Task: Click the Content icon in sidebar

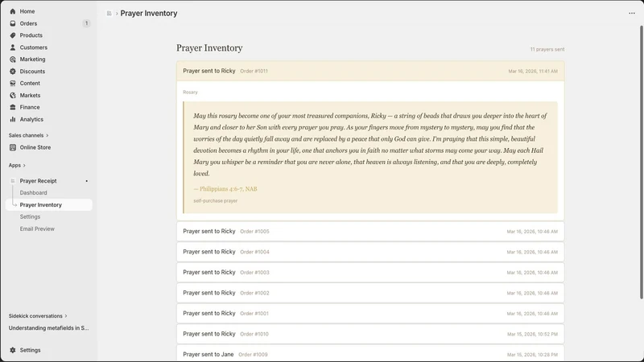Action: pyautogui.click(x=13, y=83)
